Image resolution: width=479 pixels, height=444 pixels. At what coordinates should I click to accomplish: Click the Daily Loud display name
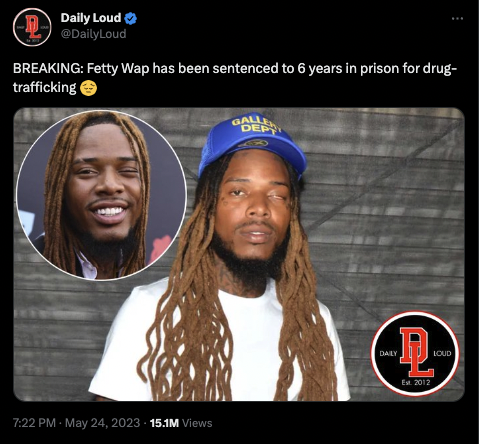coord(91,18)
